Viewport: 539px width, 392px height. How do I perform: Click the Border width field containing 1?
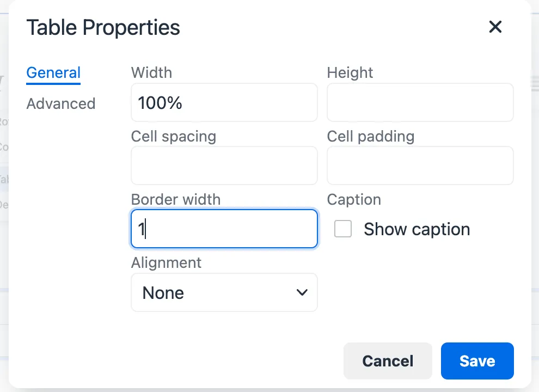[x=224, y=229]
